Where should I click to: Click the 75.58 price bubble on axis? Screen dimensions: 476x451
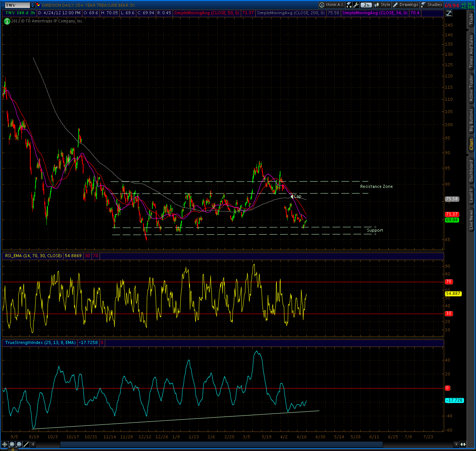click(x=452, y=199)
